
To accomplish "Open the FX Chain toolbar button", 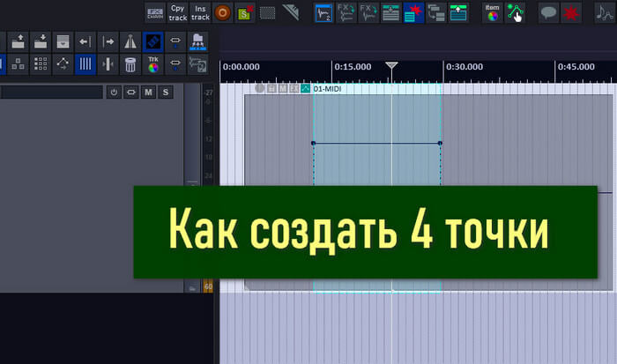I will click(155, 13).
